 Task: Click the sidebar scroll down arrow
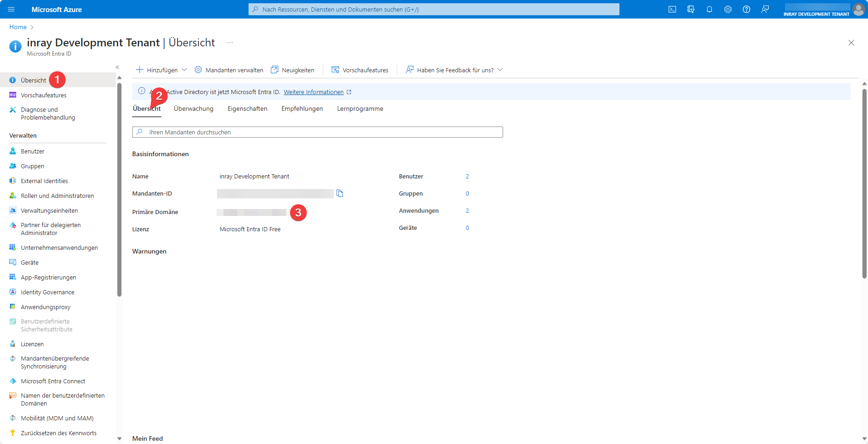click(x=119, y=438)
